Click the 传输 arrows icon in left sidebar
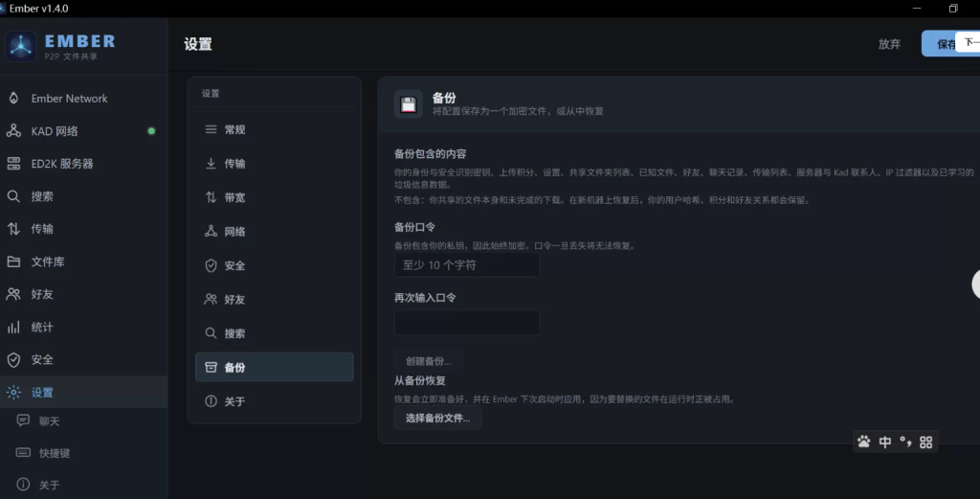The image size is (980, 499). point(13,229)
